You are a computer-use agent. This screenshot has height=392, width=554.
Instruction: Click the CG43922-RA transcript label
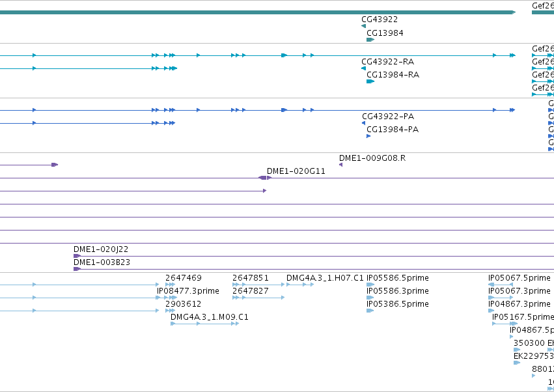tap(387, 62)
